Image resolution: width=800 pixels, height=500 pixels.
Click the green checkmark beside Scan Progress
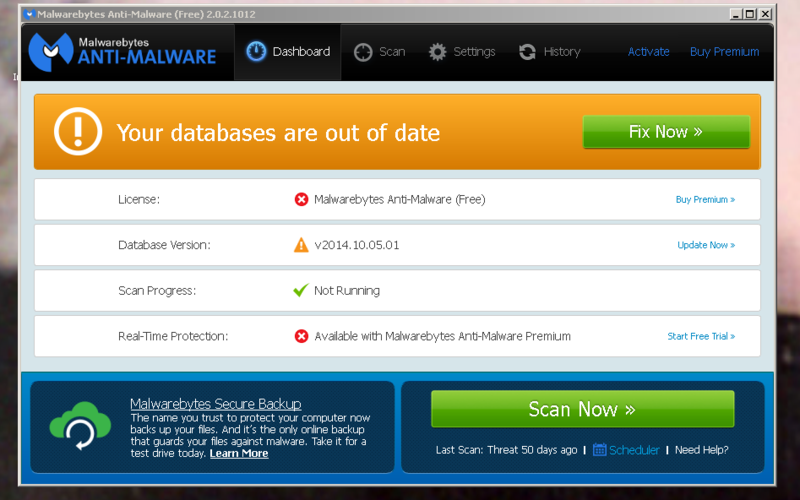pos(300,290)
